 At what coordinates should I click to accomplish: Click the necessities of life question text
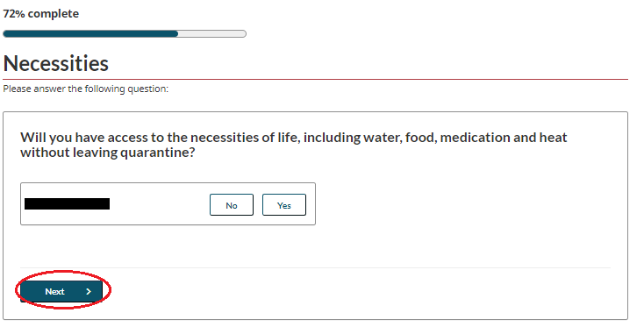tap(293, 145)
